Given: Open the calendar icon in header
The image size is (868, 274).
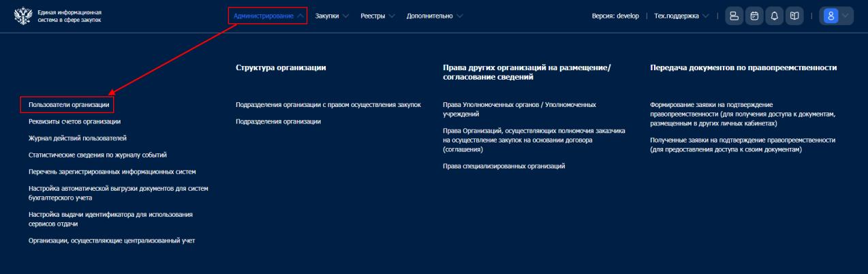Looking at the screenshot, I should click(754, 16).
